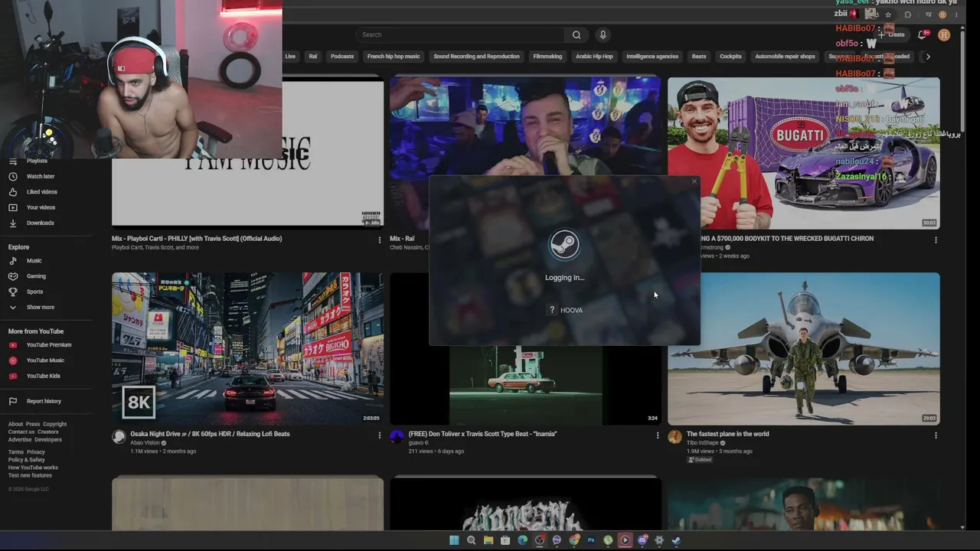This screenshot has width=980, height=551.
Task: Open Chrome extensions puzzle icon
Action: click(908, 15)
